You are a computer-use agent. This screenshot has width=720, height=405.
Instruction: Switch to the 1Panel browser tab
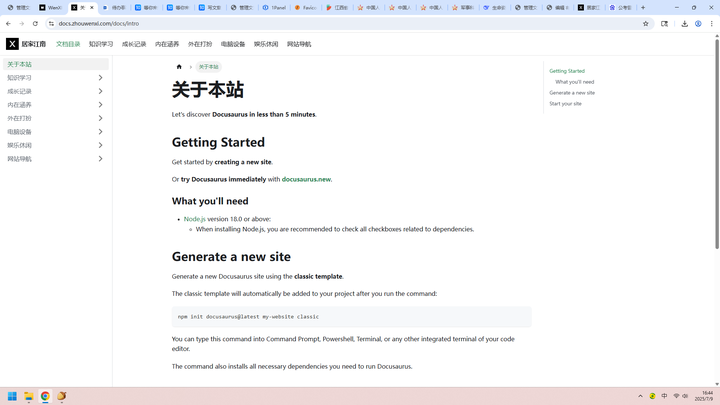[274, 7]
